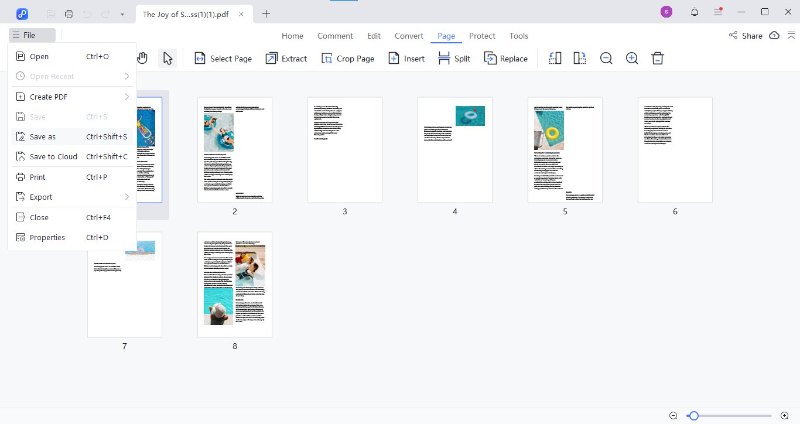Click the File menu button
This screenshot has height=424, width=800.
click(32, 35)
